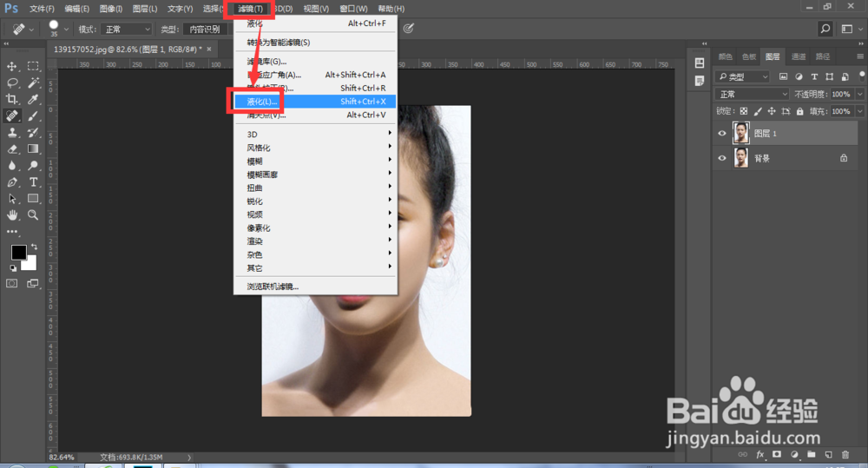Create a new layer
868x468 pixels.
828,455
